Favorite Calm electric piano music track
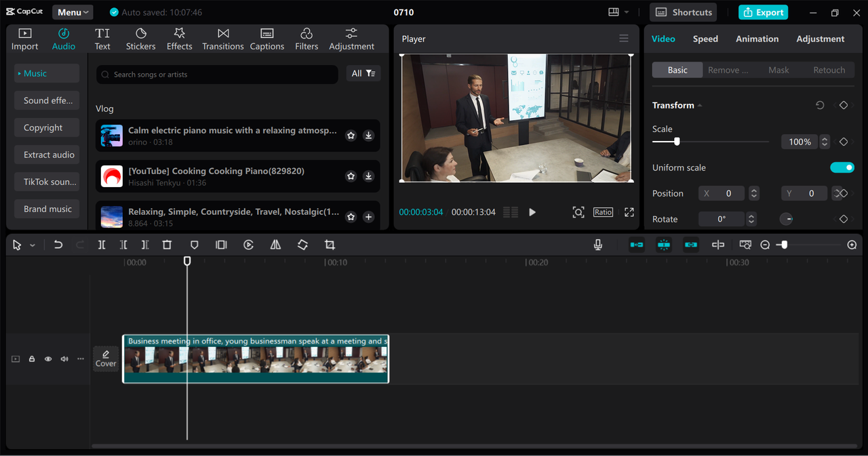Viewport: 868px width, 456px height. [351, 136]
